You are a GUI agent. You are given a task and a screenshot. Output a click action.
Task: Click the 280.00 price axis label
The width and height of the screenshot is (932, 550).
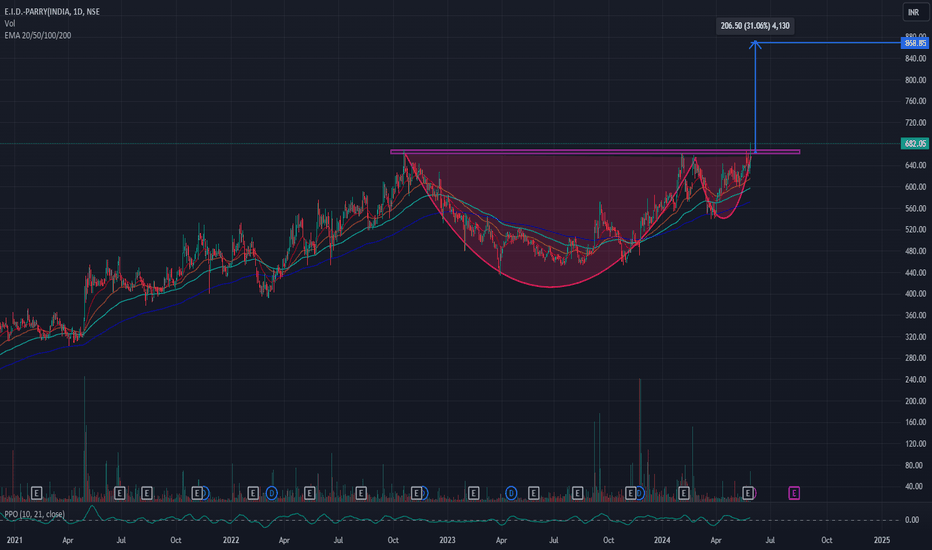pyautogui.click(x=915, y=358)
